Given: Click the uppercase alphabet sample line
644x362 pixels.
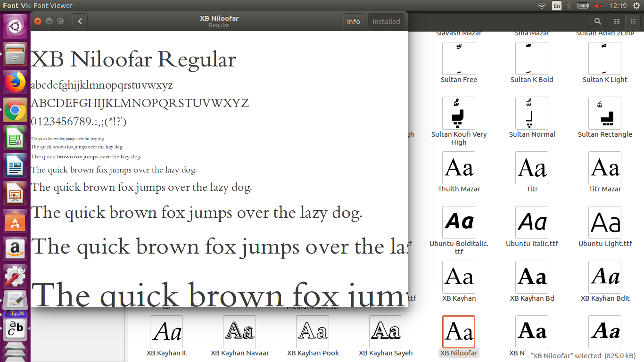Looking at the screenshot, I should point(140,103).
